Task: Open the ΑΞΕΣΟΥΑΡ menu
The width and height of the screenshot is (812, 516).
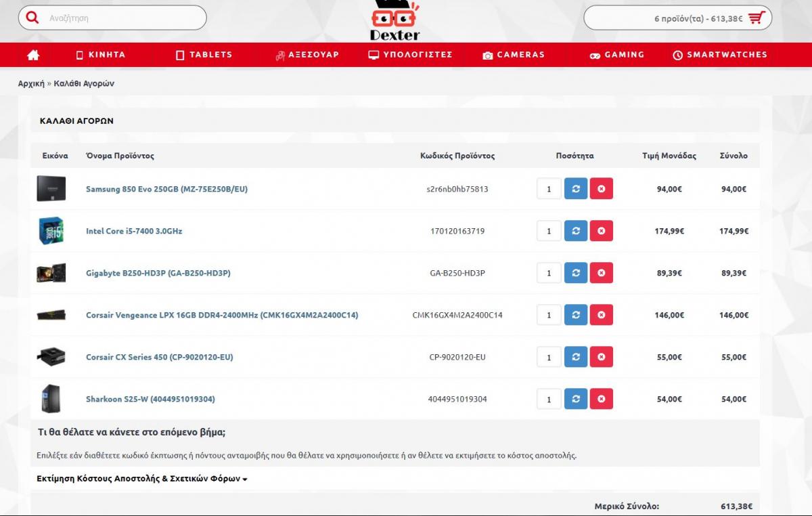Action: 307,55
